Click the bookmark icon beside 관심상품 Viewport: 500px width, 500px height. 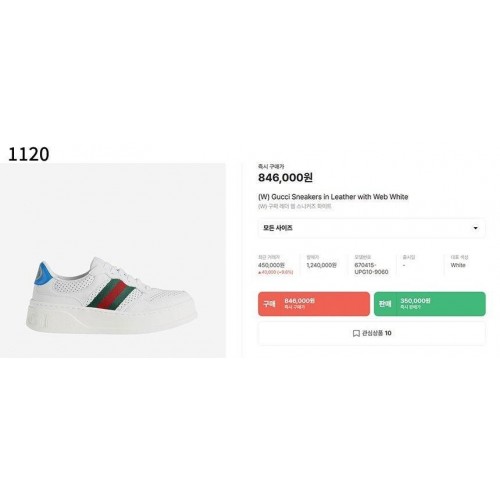point(356,333)
